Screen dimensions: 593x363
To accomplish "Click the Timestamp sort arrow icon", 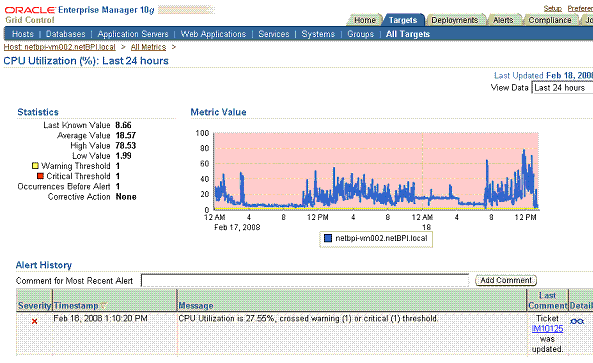I will pyautogui.click(x=104, y=305).
